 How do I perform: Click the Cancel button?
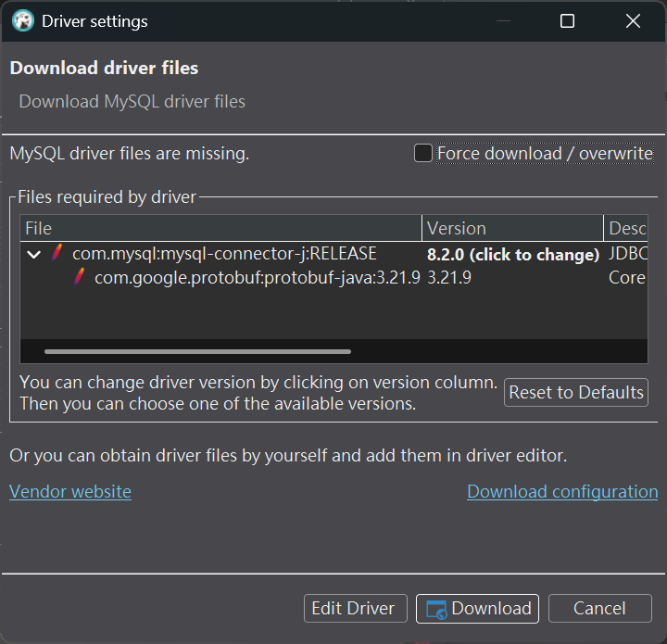[599, 608]
